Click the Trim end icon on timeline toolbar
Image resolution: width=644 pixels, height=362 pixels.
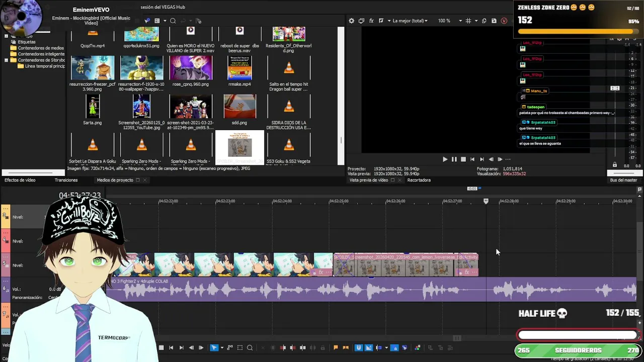pyautogui.click(x=293, y=347)
